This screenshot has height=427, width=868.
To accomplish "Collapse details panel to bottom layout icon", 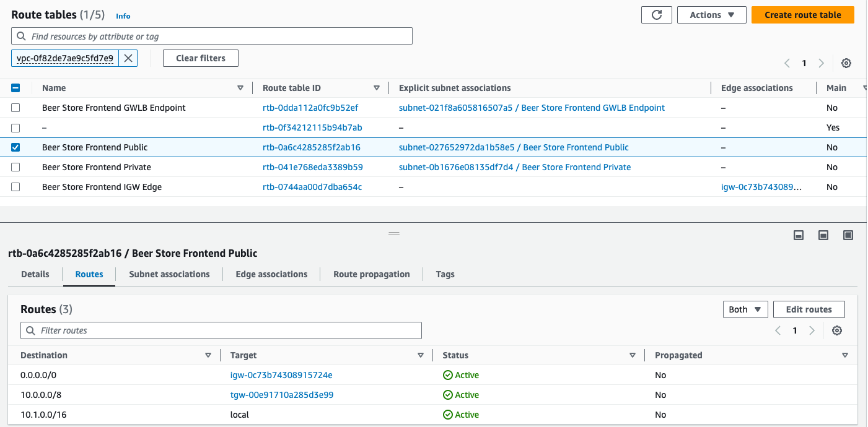I will tap(799, 235).
